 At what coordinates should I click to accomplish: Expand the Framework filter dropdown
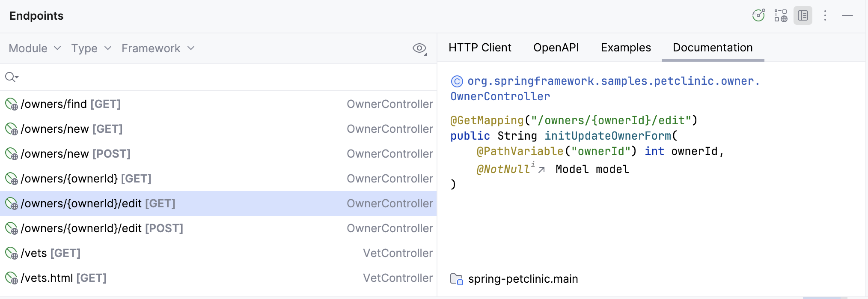point(158,48)
